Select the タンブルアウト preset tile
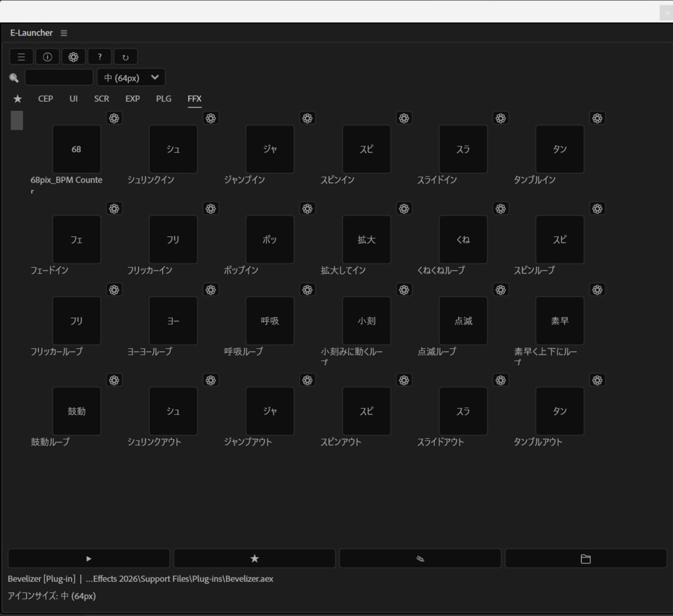Image resolution: width=673 pixels, height=616 pixels. pos(560,411)
